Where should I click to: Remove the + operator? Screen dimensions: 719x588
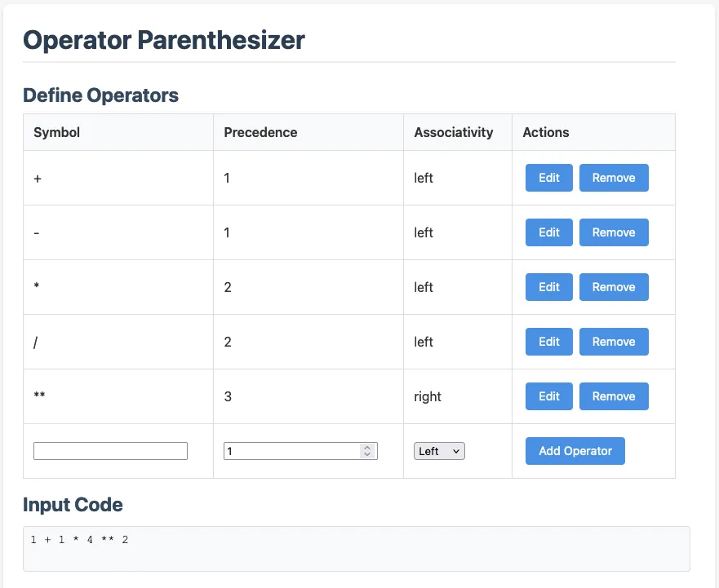(x=614, y=178)
